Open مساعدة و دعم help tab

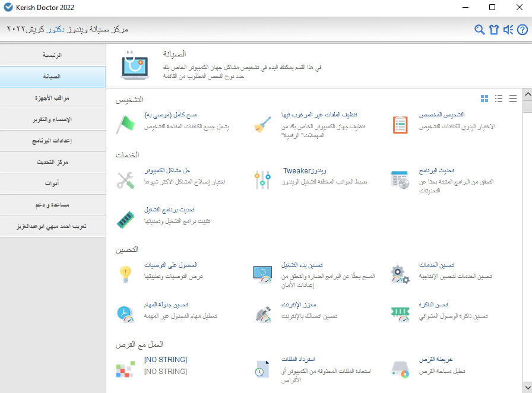[53, 205]
